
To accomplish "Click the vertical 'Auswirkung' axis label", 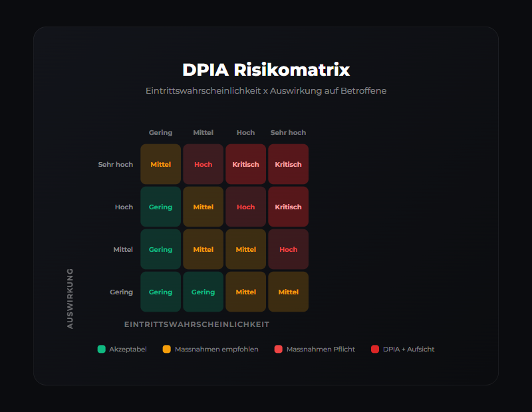I will click(70, 298).
